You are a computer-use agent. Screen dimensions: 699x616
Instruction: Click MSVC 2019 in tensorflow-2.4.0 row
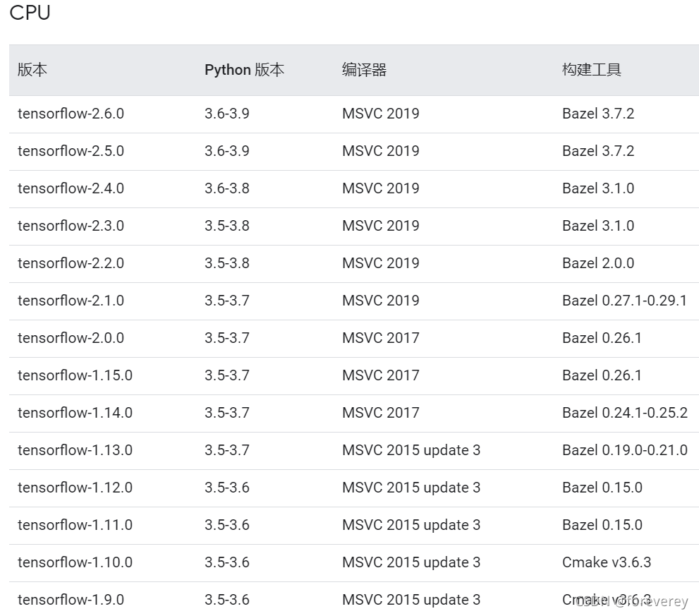(381, 188)
